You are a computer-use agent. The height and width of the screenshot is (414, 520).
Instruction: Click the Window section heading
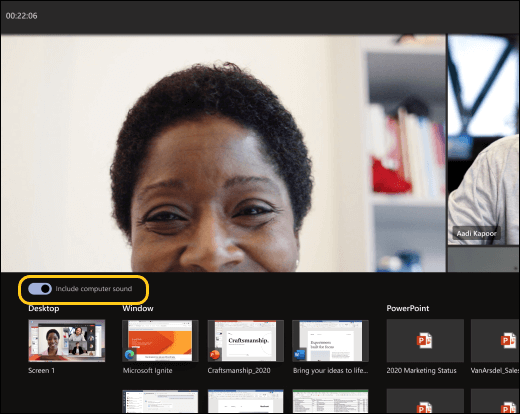pyautogui.click(x=138, y=308)
